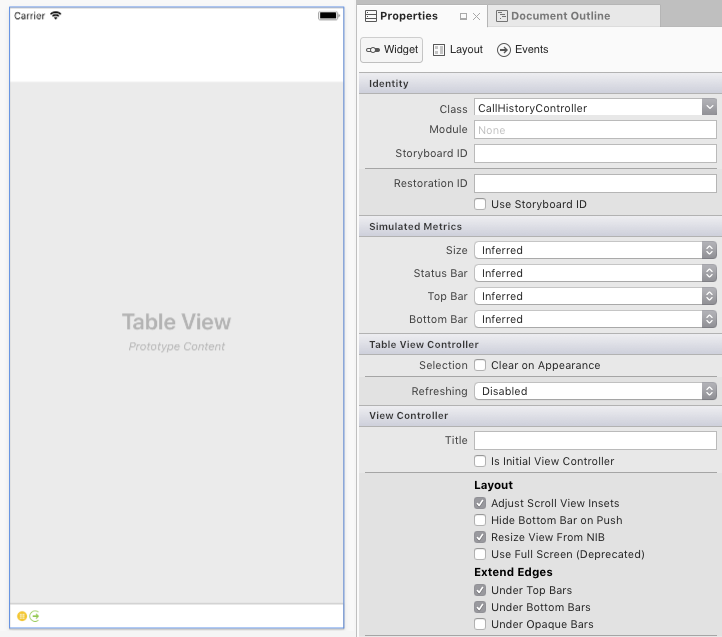722x637 pixels.
Task: Check Is Initial View Controller
Action: pyautogui.click(x=481, y=461)
